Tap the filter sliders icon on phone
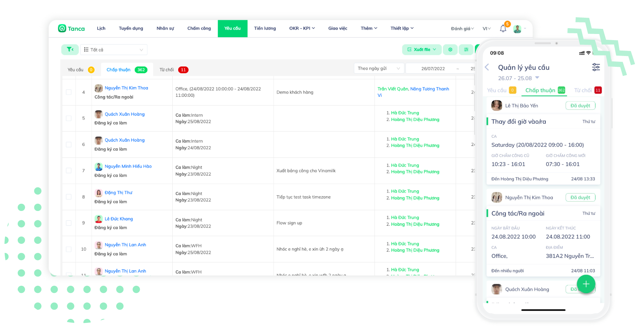The image size is (644, 328). (596, 67)
